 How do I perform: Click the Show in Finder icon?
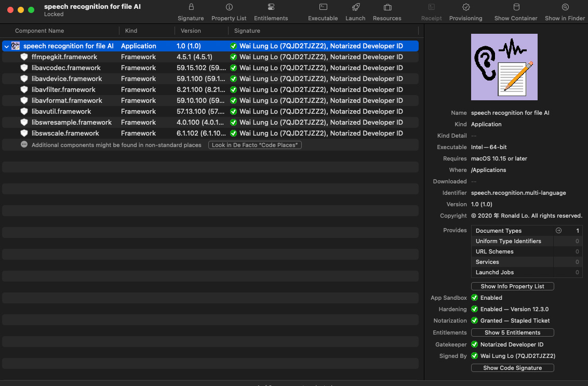(565, 7)
